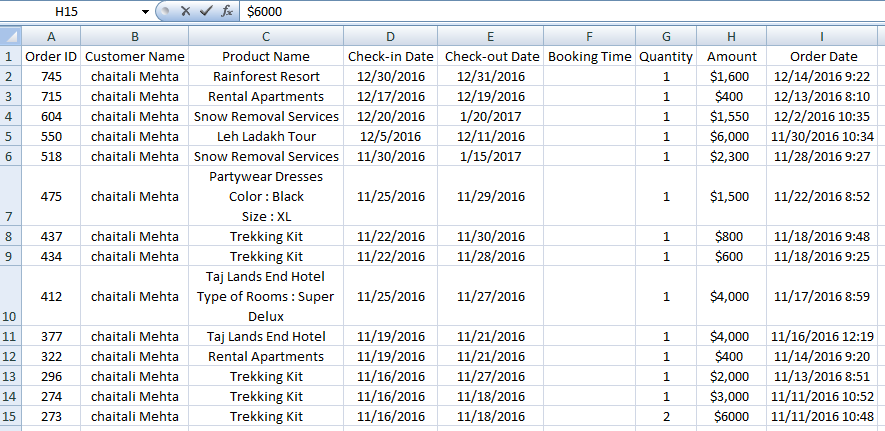Select customer name cell in row 12
The height and width of the screenshot is (431, 885).
point(134,356)
